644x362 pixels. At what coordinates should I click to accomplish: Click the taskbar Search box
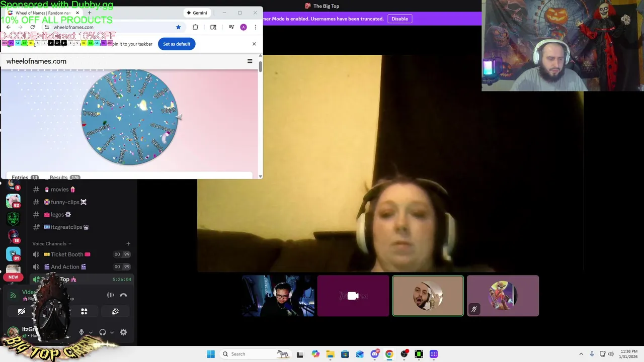pos(256,354)
